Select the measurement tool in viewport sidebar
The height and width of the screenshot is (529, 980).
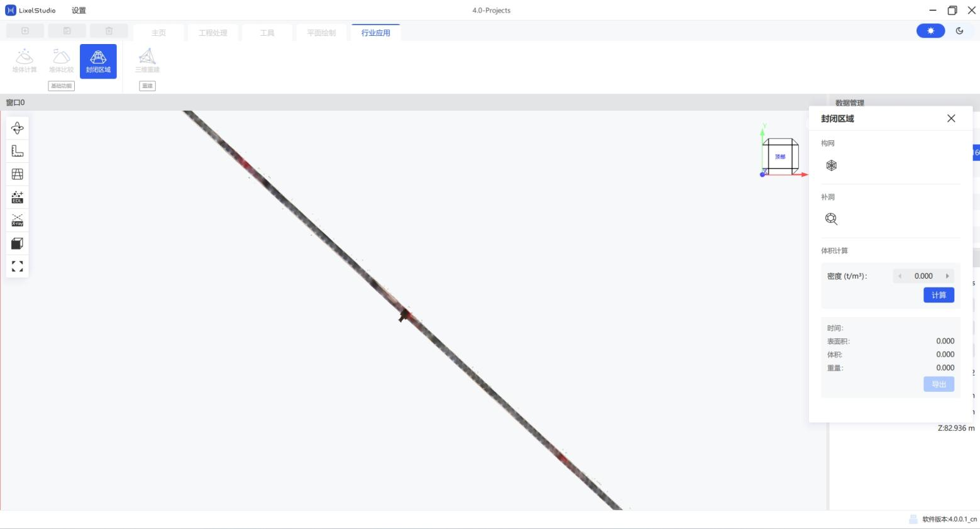[18, 151]
